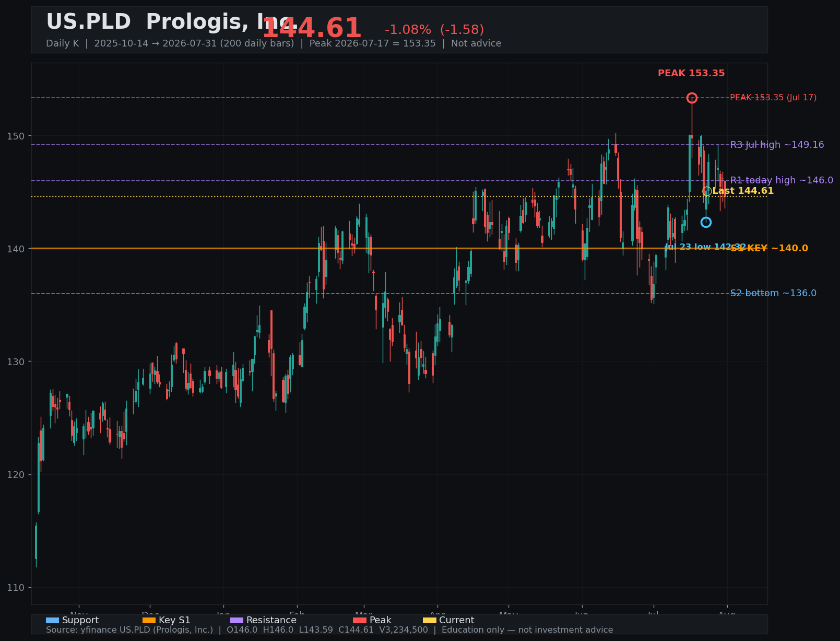Click the 120 tick on the price axis
The width and height of the screenshot is (840, 641).
17,474
